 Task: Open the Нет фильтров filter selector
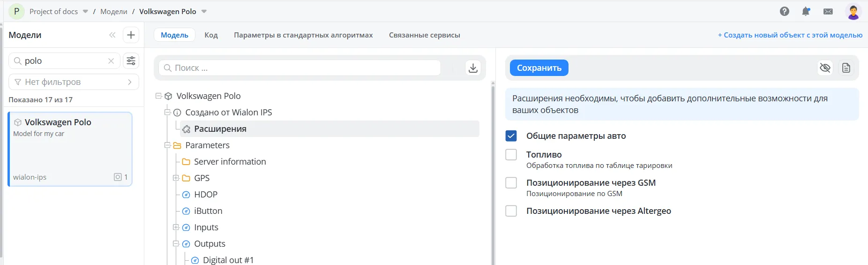click(x=74, y=82)
